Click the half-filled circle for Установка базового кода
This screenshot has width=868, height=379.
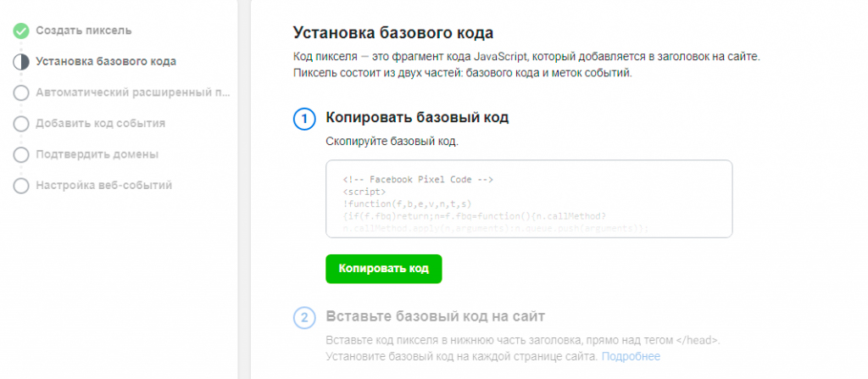(x=21, y=62)
